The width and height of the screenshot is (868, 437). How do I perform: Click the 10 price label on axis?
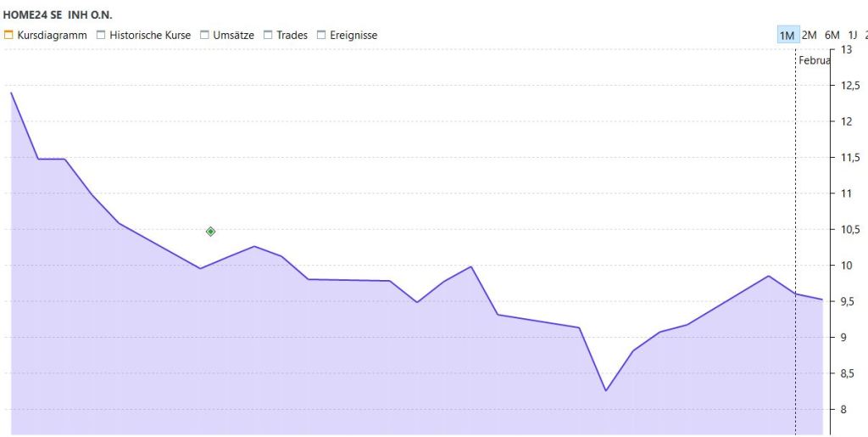[845, 266]
